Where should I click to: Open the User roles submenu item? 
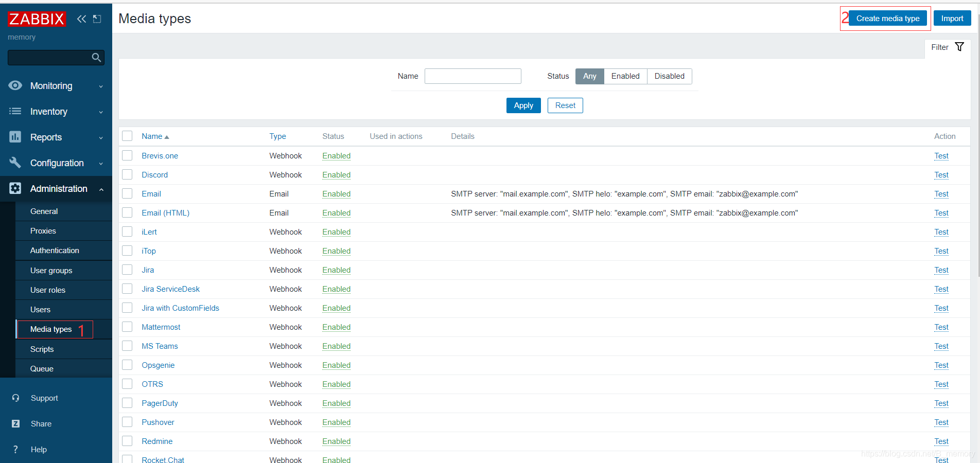(x=64, y=290)
